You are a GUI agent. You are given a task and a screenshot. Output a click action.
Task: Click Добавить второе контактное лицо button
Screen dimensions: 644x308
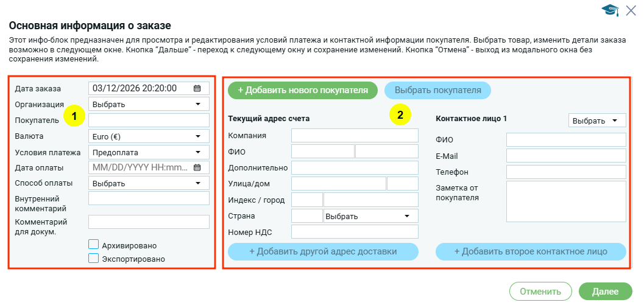pyautogui.click(x=531, y=251)
